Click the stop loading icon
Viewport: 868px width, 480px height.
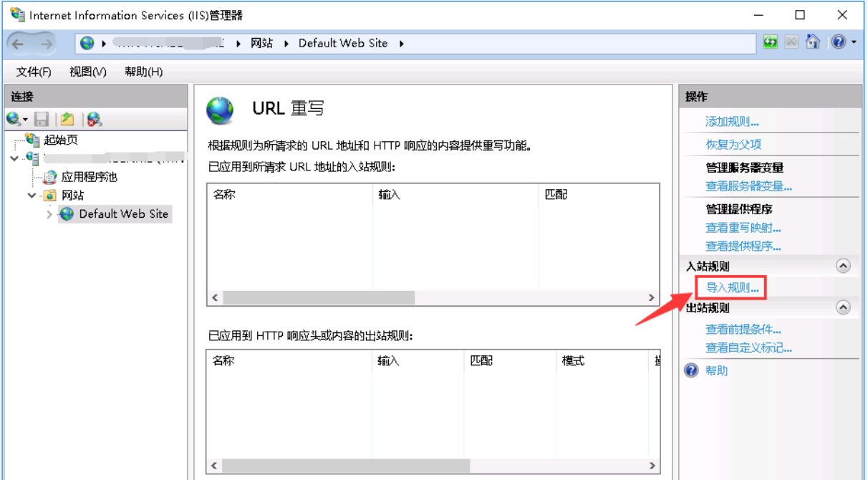coord(791,42)
